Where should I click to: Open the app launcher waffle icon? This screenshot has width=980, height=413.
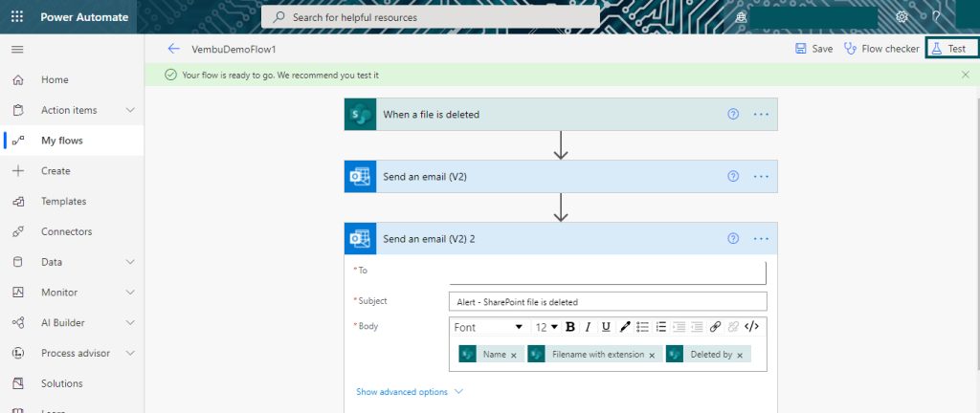point(17,17)
